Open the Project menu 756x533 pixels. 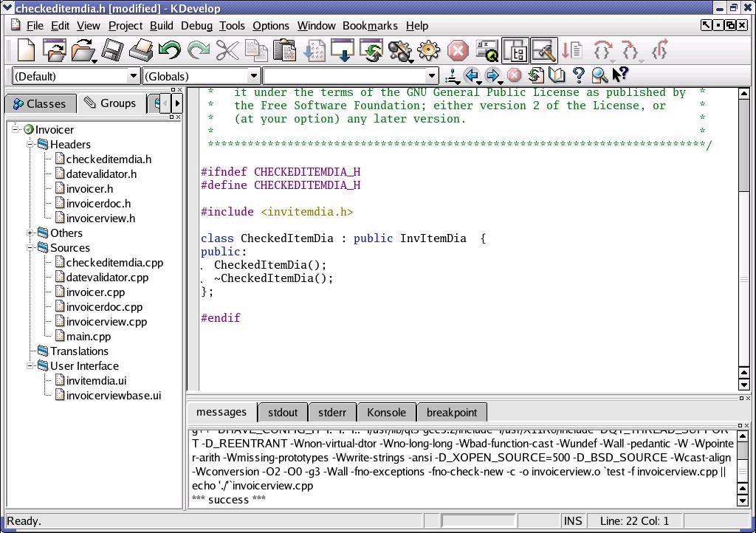(126, 26)
